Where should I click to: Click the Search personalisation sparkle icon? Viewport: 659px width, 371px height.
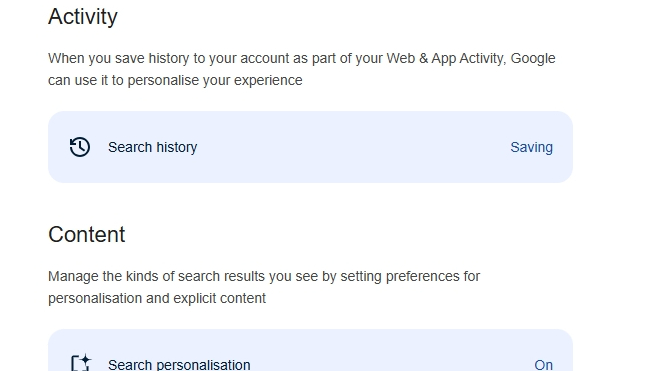[81, 363]
